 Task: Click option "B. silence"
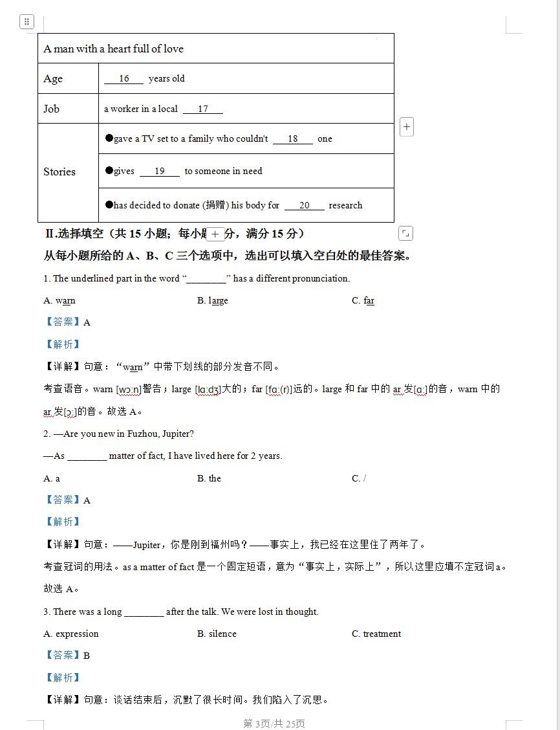click(217, 634)
